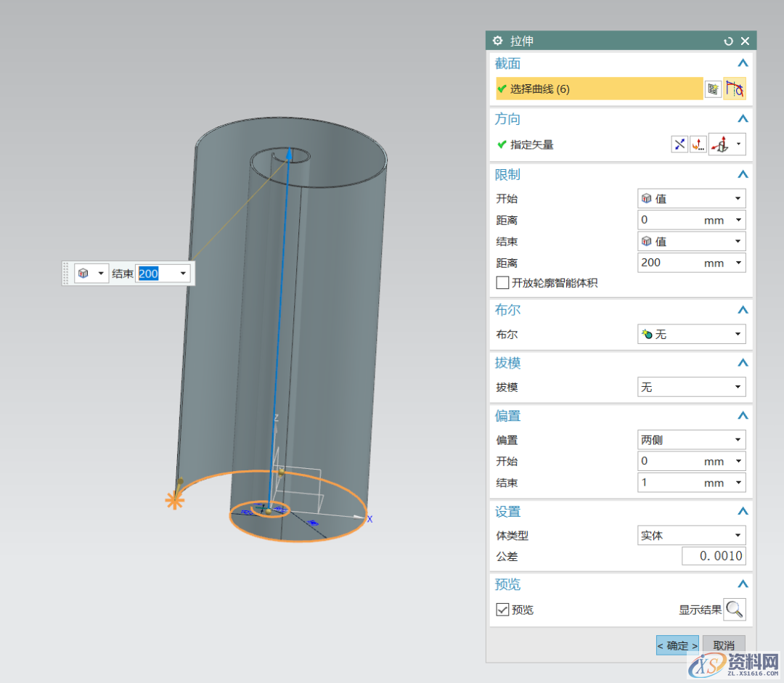This screenshot has height=683, width=784.
Task: Click the 选择曲线 (6) selection bar
Action: (x=599, y=89)
